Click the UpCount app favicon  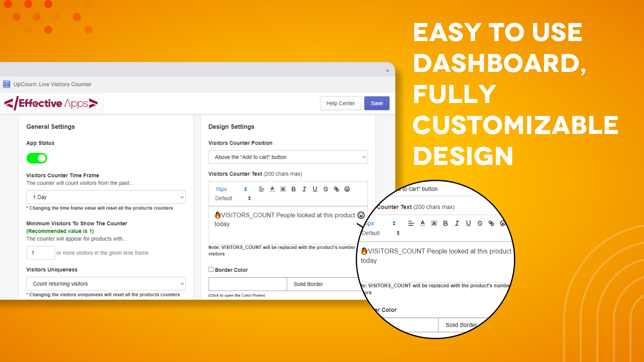pyautogui.click(x=6, y=84)
